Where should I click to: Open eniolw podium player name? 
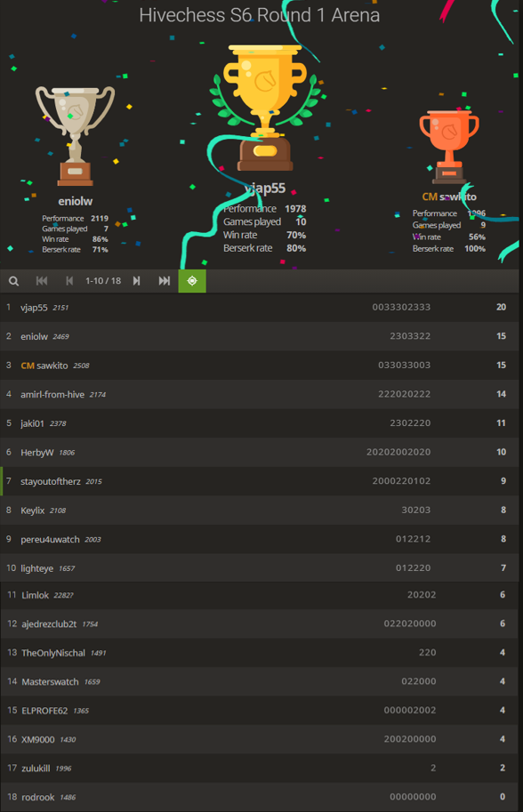coord(75,202)
